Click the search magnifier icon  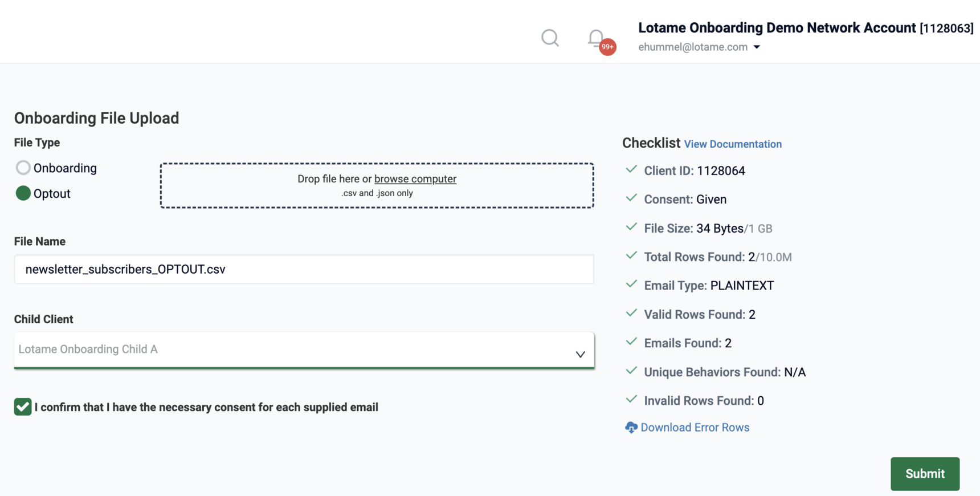click(550, 38)
